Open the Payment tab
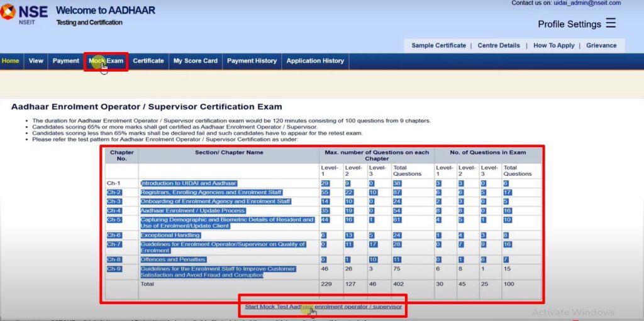This screenshot has width=644, height=321. (x=65, y=61)
